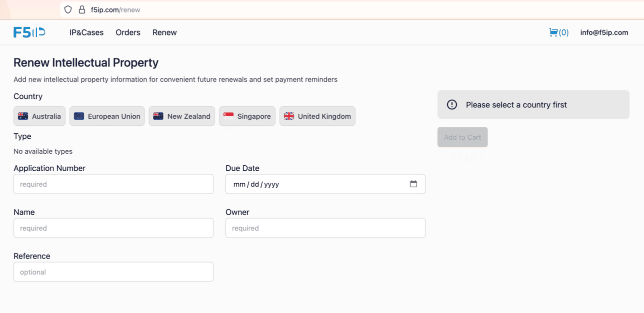
Task: Navigate to the Renew page
Action: [x=164, y=32]
